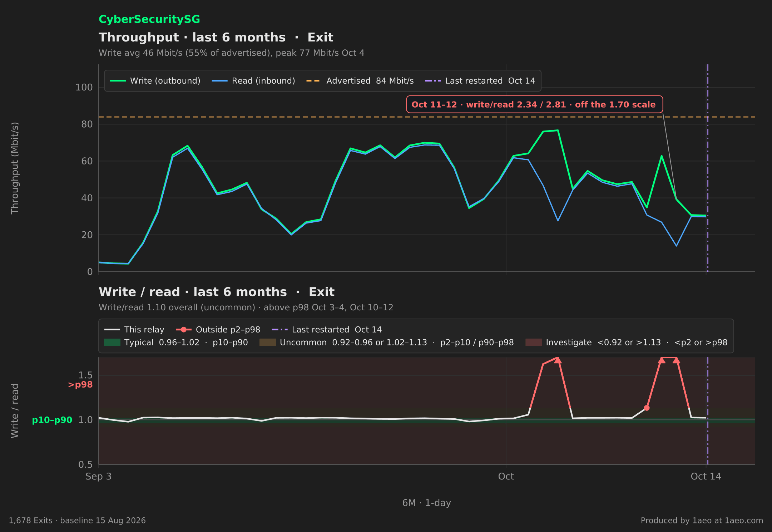Click the 'Sep 3' x-axis label
The height and width of the screenshot is (532, 772).
click(99, 476)
